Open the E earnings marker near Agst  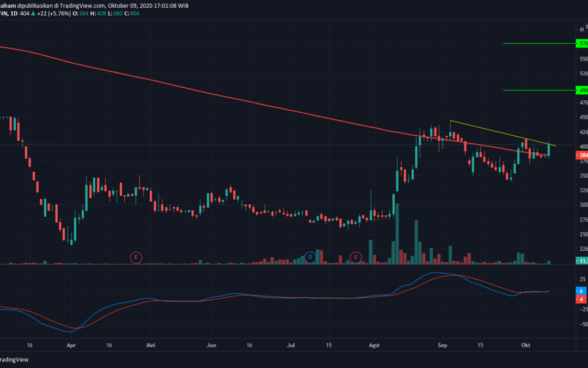click(356, 257)
